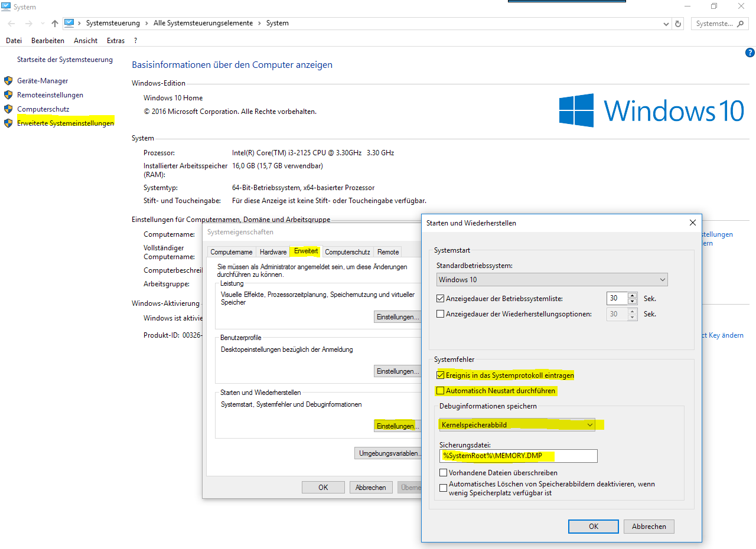This screenshot has height=549, width=756.
Task: Click the Product Key ändern link
Action: [722, 335]
